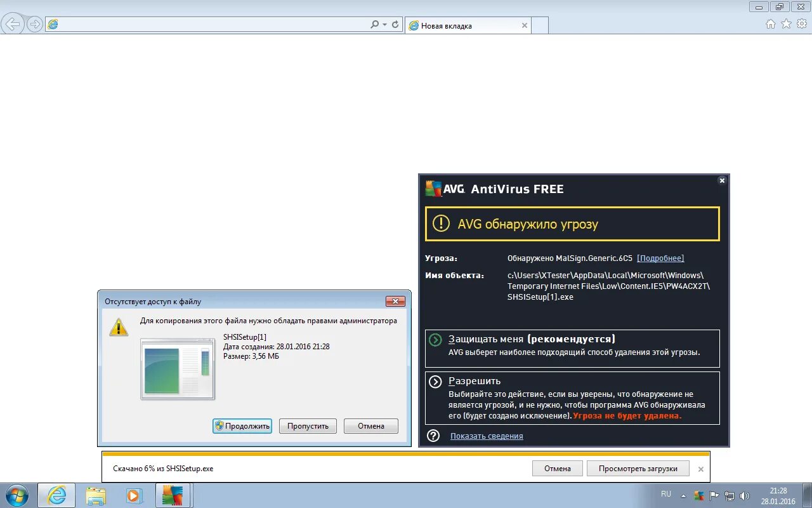Dismiss the download notification bar
Image resolution: width=812 pixels, height=508 pixels.
click(x=701, y=469)
